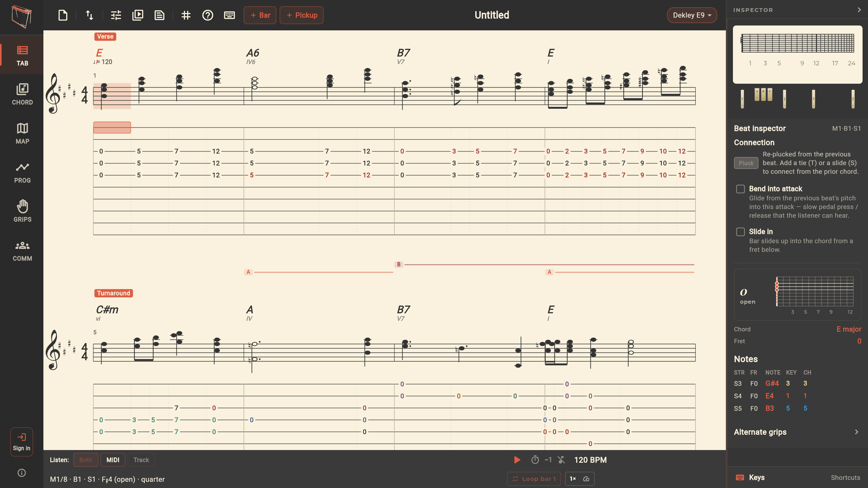Open the Keys panel at bottom
Image resolution: width=868 pixels, height=488 pixels.
point(750,477)
